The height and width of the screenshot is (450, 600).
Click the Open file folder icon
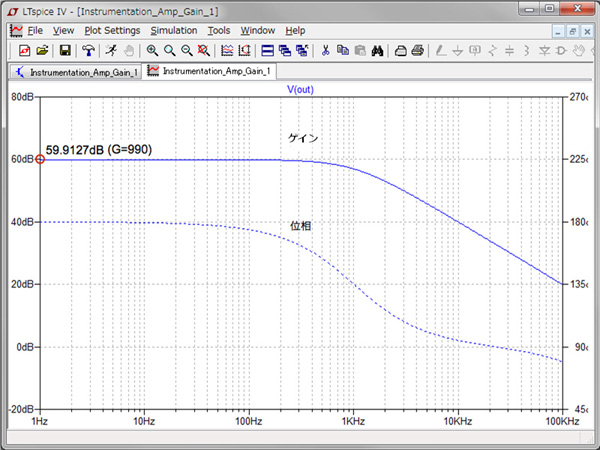(x=42, y=50)
